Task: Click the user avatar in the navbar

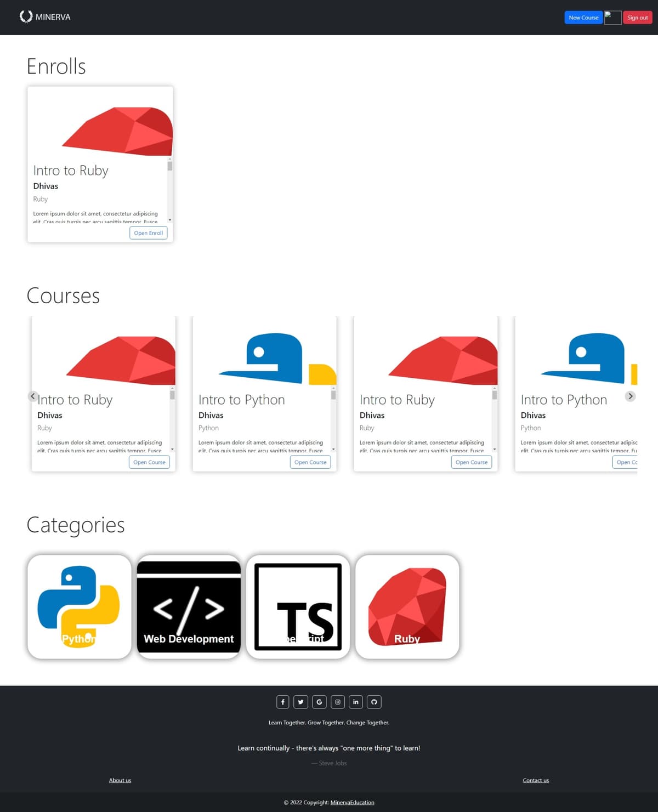Action: (612, 17)
